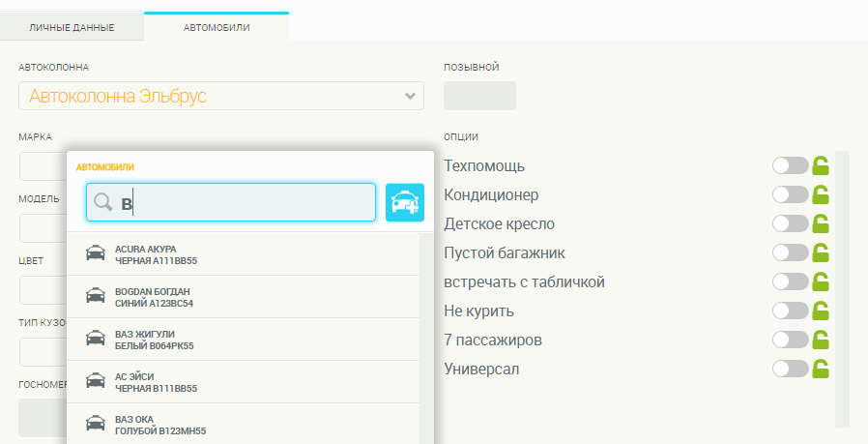
Task: Open the Автоколонна Эльбрус dropdown
Action: 220,96
